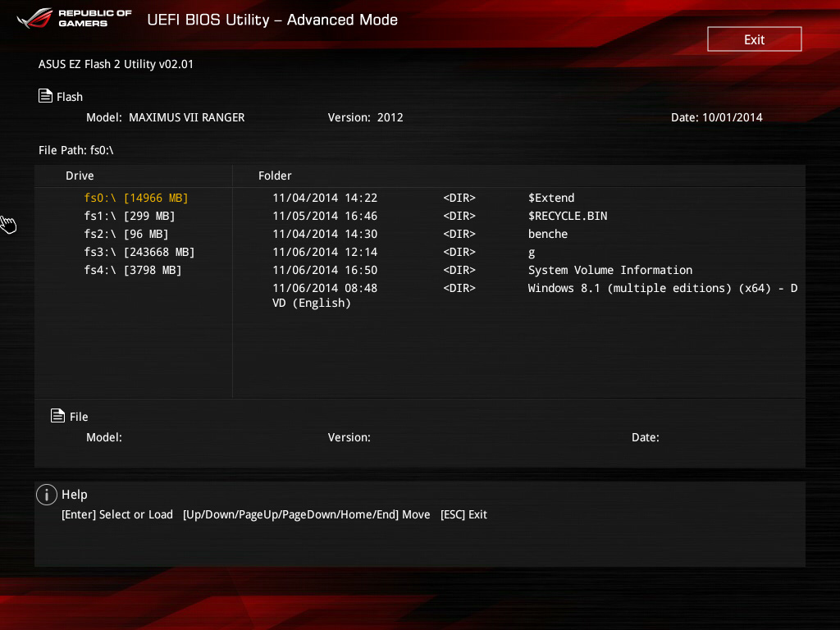Open the $RECYCLE.BIN folder

point(568,216)
